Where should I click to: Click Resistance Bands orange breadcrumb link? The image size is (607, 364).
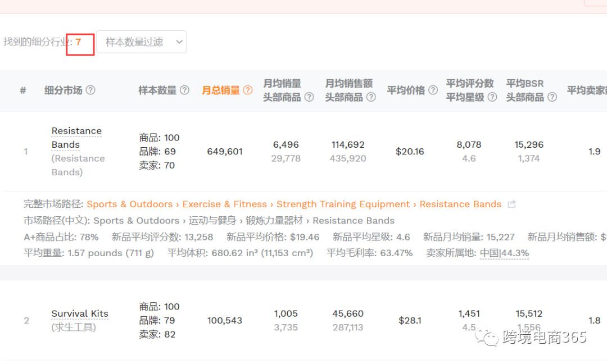point(460,204)
